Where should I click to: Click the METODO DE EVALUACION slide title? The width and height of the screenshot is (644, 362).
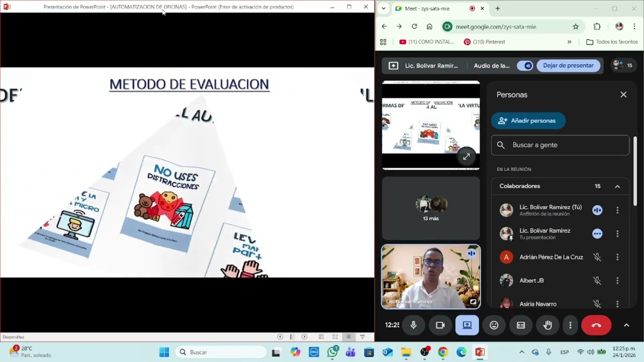coord(189,84)
